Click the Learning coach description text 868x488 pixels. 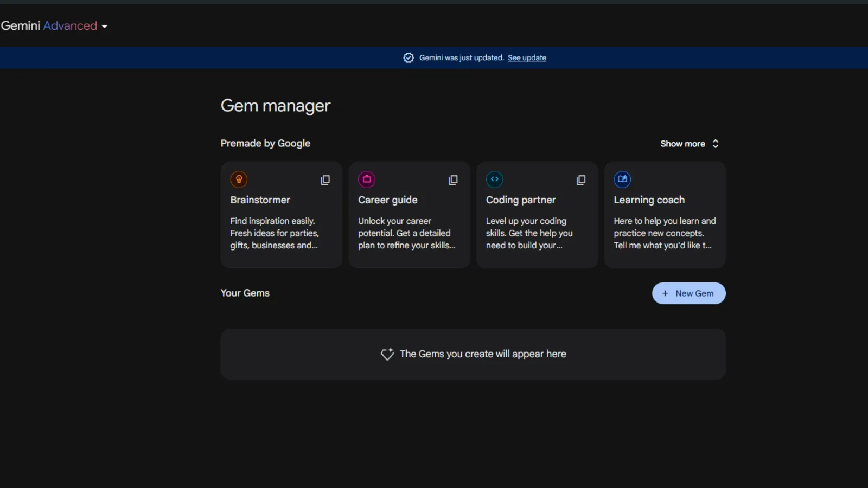click(665, 233)
